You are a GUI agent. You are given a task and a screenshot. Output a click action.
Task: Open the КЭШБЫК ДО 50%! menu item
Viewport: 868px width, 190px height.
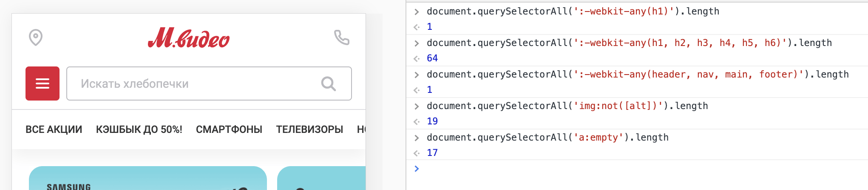pos(139,130)
